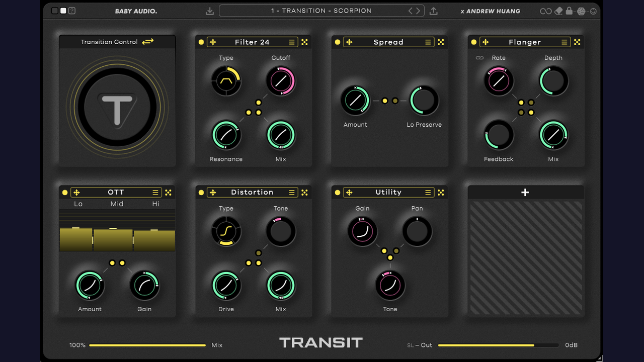Click the x ANDREW HUANG label
The image size is (644, 362).
pyautogui.click(x=490, y=11)
